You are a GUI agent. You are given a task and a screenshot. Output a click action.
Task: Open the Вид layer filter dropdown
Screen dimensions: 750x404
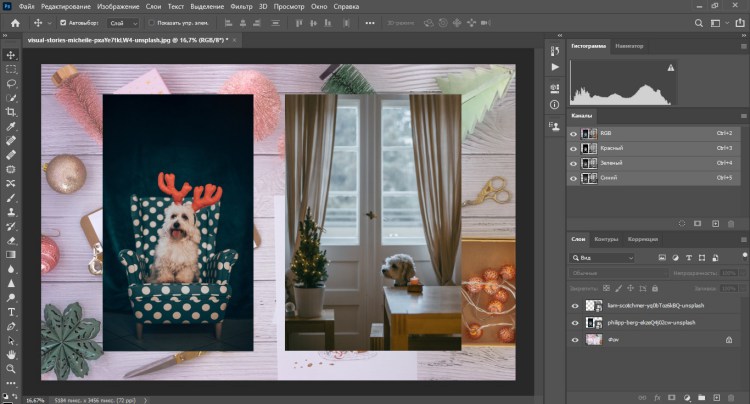pos(602,258)
